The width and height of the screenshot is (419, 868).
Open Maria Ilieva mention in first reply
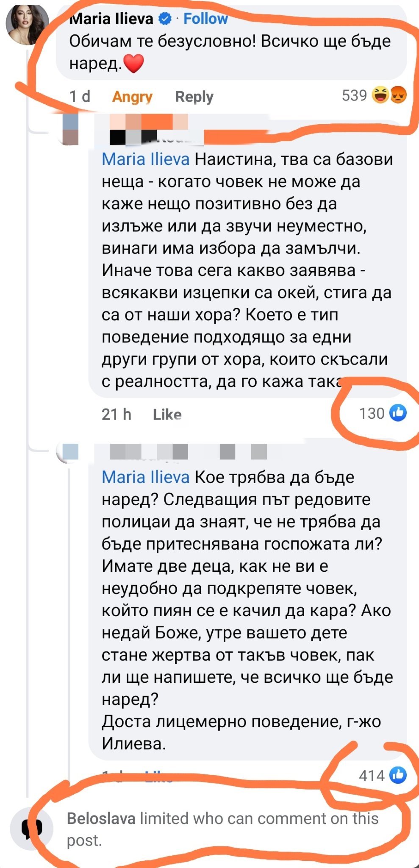point(145,159)
